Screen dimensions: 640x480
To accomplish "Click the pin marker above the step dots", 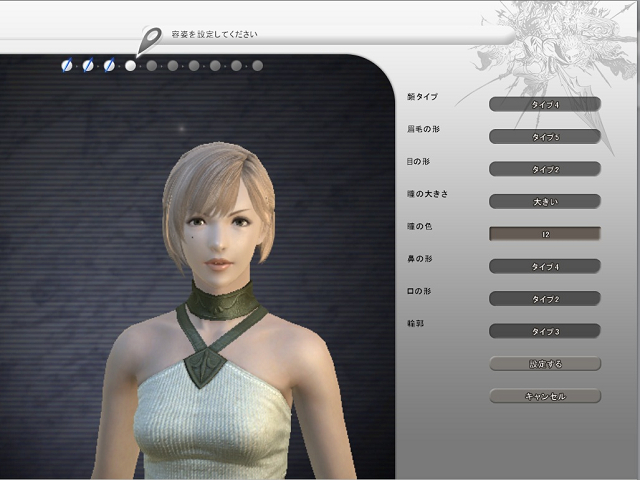I will point(149,41).
